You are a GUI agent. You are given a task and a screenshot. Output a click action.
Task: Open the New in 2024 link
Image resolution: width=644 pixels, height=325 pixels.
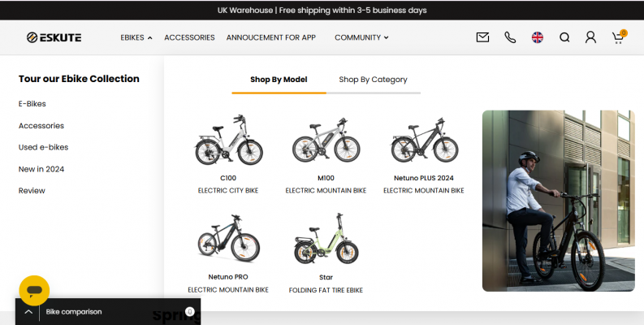[x=41, y=169]
